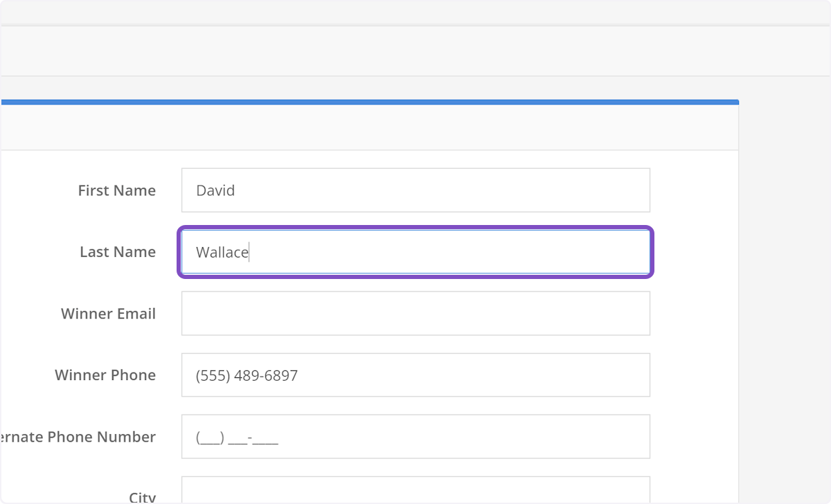Click the Last Name label
This screenshot has height=504, width=831.
point(117,252)
